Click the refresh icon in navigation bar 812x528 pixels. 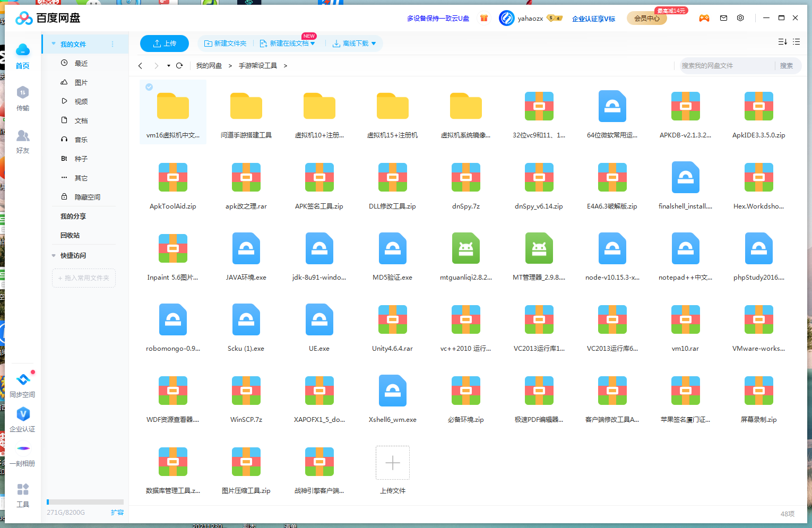tap(179, 66)
